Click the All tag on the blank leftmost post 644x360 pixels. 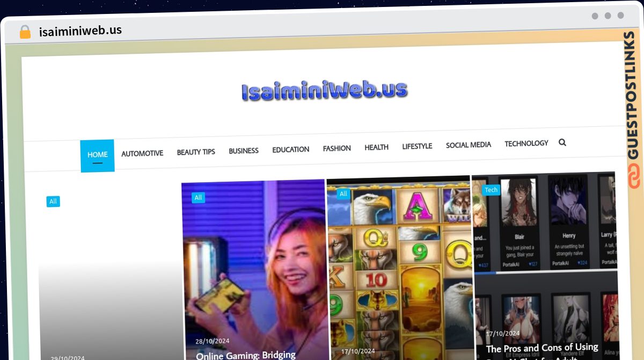point(53,201)
